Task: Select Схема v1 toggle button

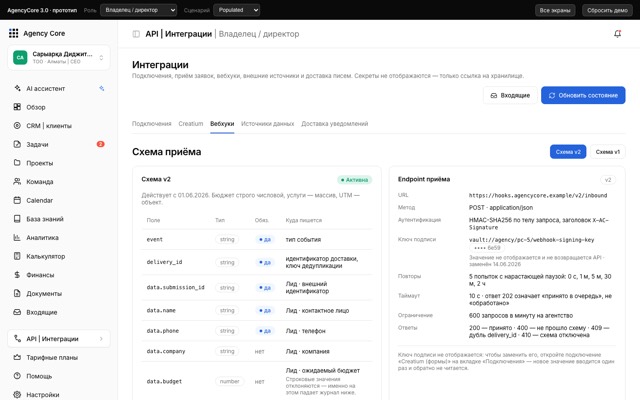Action: [x=608, y=152]
